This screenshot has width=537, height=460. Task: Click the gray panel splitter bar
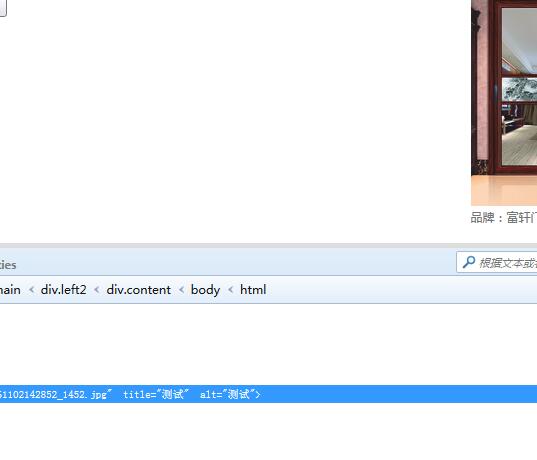click(268, 246)
